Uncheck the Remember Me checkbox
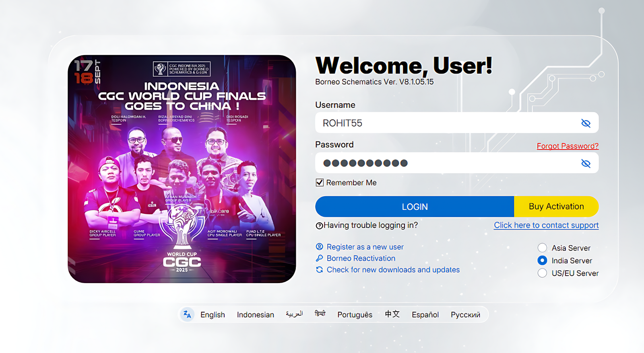 [320, 183]
